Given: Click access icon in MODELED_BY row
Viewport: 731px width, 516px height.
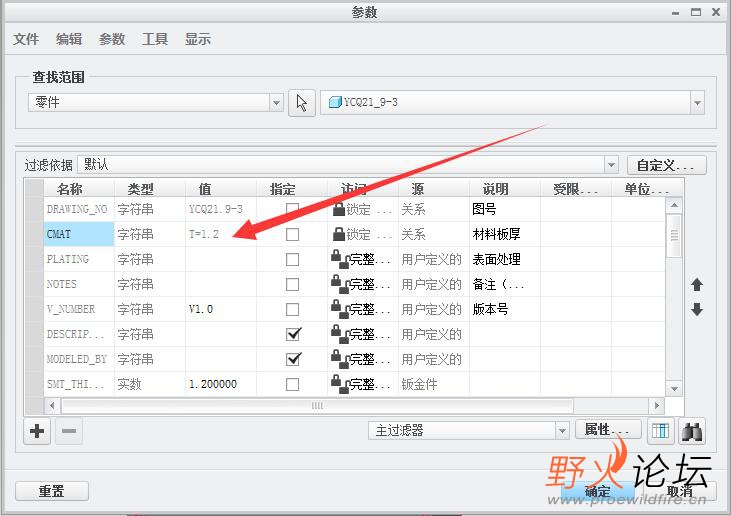Looking at the screenshot, I should click(x=340, y=359).
